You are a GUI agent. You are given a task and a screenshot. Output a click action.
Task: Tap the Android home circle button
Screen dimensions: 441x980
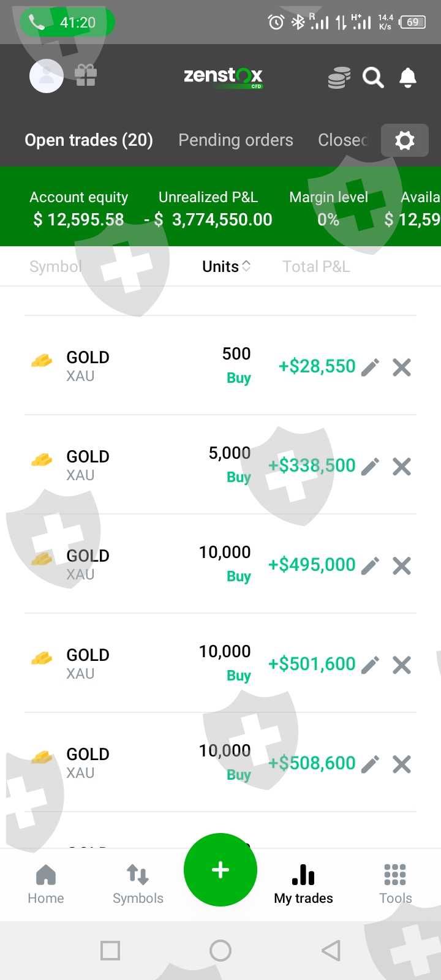pyautogui.click(x=221, y=951)
